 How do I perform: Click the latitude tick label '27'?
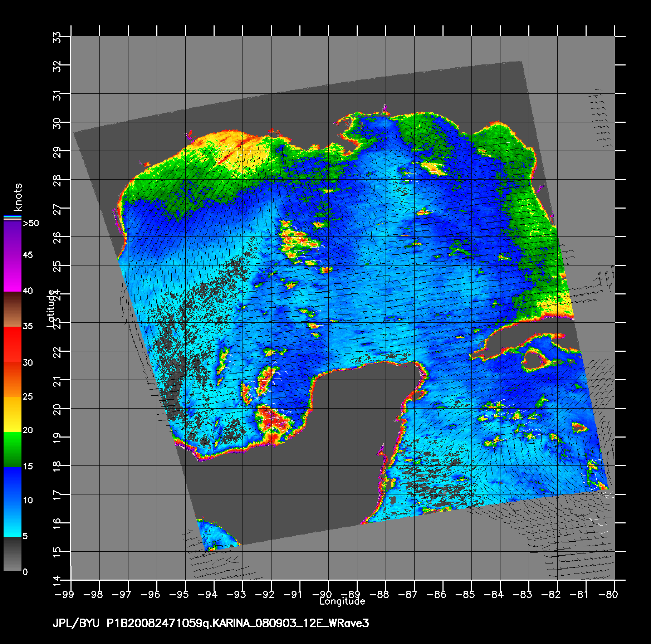(x=57, y=209)
